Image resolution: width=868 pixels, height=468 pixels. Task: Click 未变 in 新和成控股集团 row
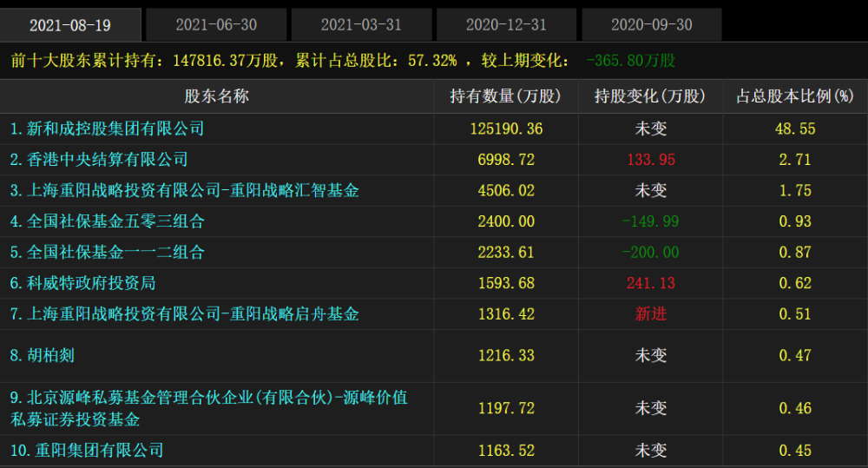tap(650, 129)
